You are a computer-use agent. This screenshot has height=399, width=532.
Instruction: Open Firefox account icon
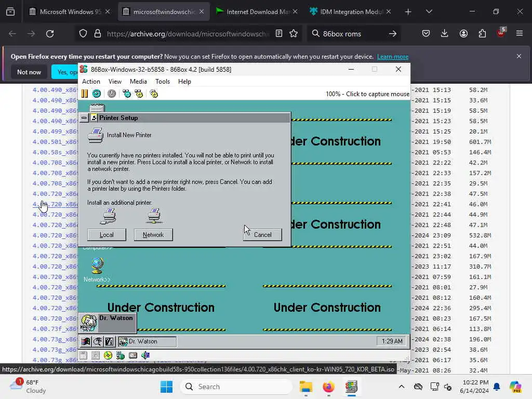pos(463,34)
